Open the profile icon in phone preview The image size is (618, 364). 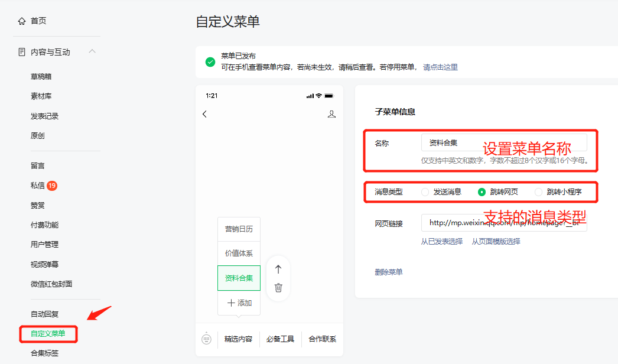(x=331, y=114)
